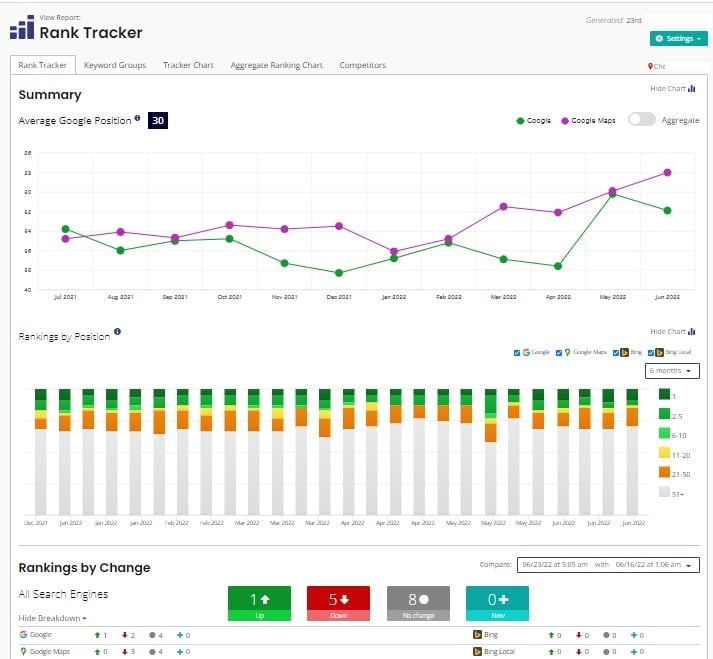Image resolution: width=713 pixels, height=659 pixels.
Task: Click the green up arrow in Bing row
Action: point(551,635)
